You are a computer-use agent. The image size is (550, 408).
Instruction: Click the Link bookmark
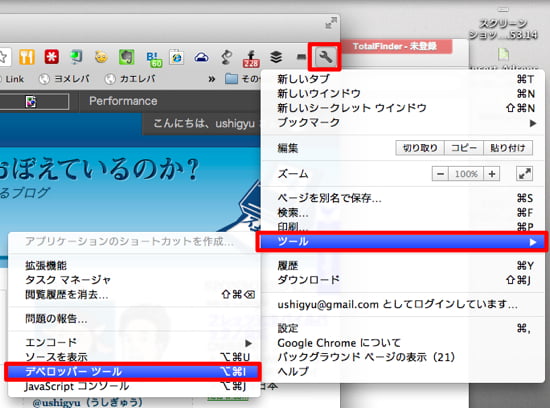click(x=12, y=79)
